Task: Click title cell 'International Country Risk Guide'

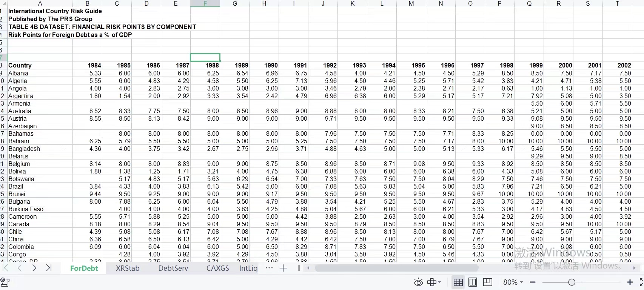Action: point(55,11)
